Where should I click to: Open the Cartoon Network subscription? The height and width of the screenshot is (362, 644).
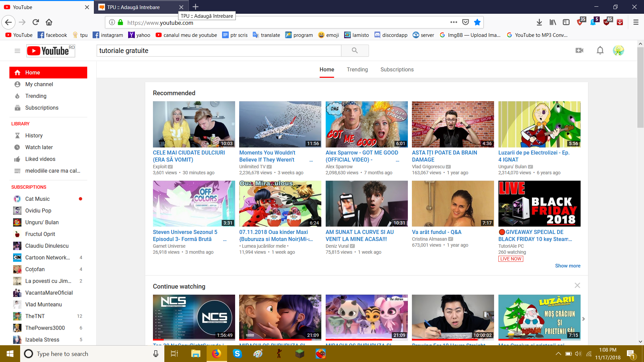click(48, 257)
